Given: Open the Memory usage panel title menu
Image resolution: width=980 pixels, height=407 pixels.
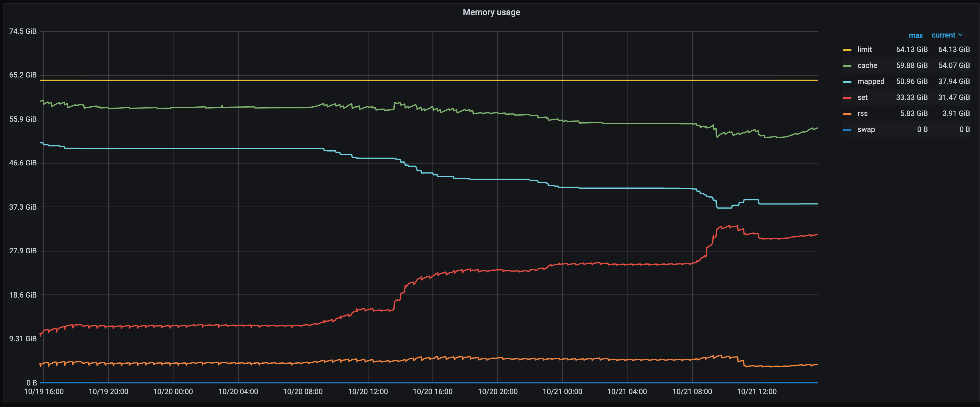Looking at the screenshot, I should pos(491,12).
